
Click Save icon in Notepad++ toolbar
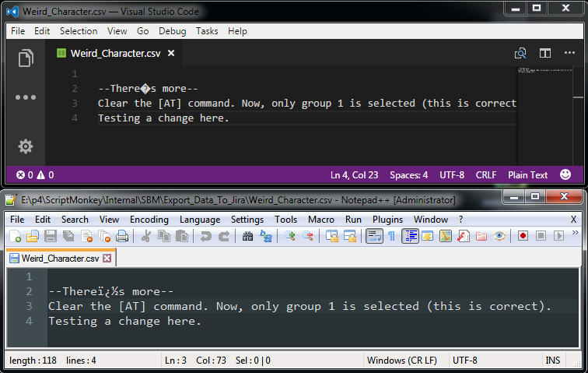click(x=51, y=236)
